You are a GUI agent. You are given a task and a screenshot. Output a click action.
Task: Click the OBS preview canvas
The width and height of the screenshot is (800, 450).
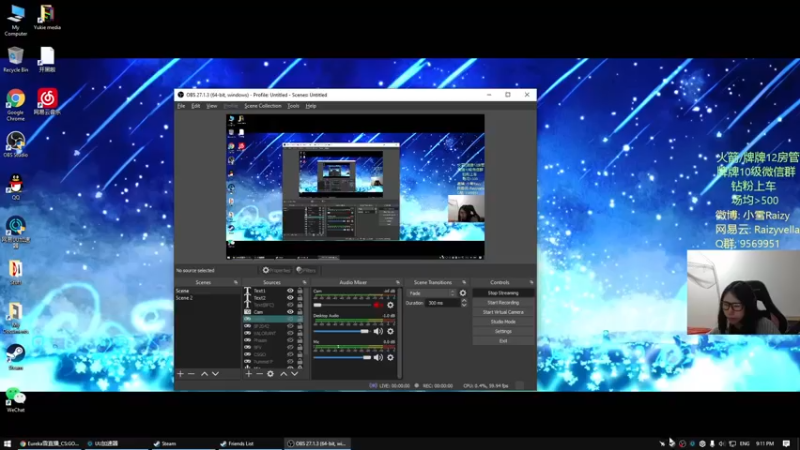pyautogui.click(x=356, y=187)
